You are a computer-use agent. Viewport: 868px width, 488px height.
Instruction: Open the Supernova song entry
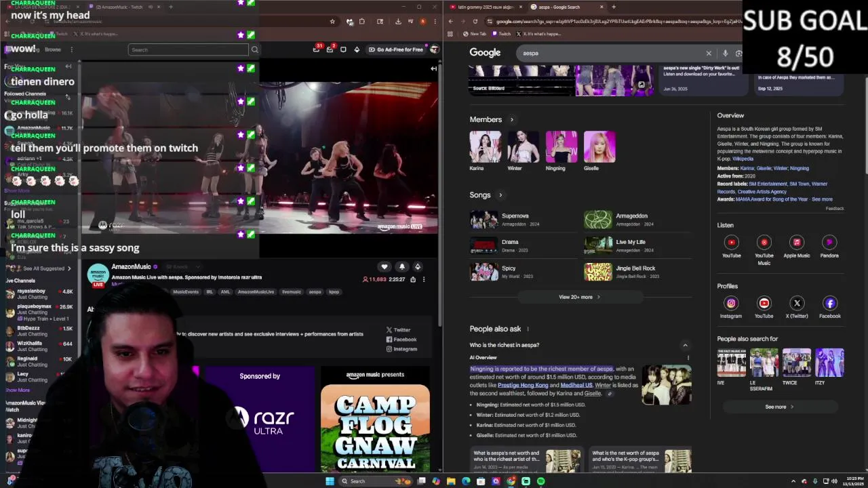(x=523, y=220)
